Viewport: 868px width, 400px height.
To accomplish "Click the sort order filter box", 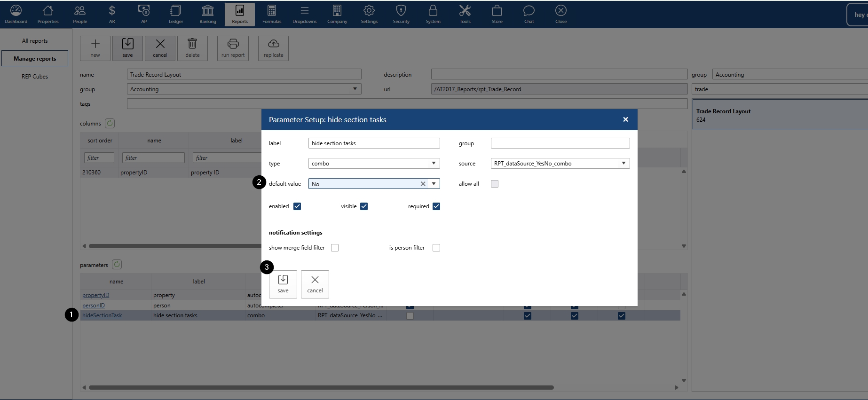I will (99, 158).
